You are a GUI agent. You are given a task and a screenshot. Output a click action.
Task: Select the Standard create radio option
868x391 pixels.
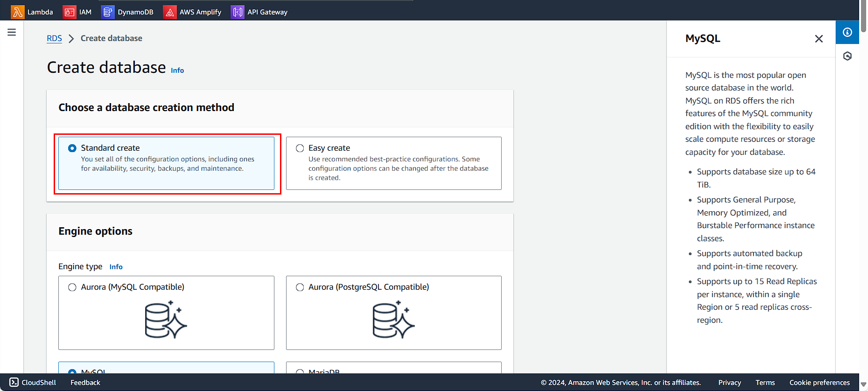click(72, 148)
